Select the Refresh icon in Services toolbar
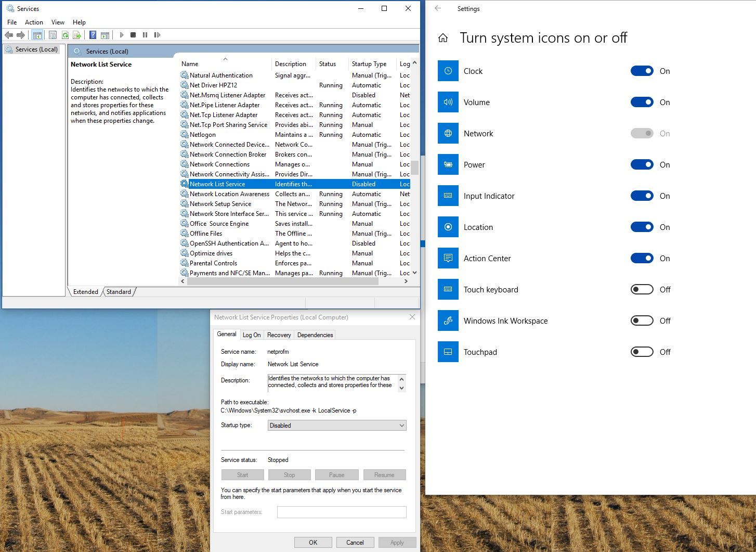This screenshot has width=756, height=552. [x=65, y=35]
